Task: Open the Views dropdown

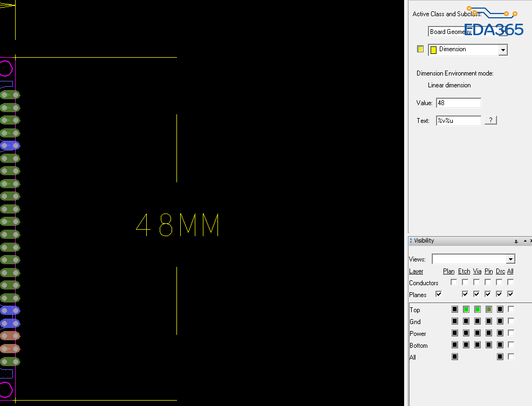Action: (510, 259)
